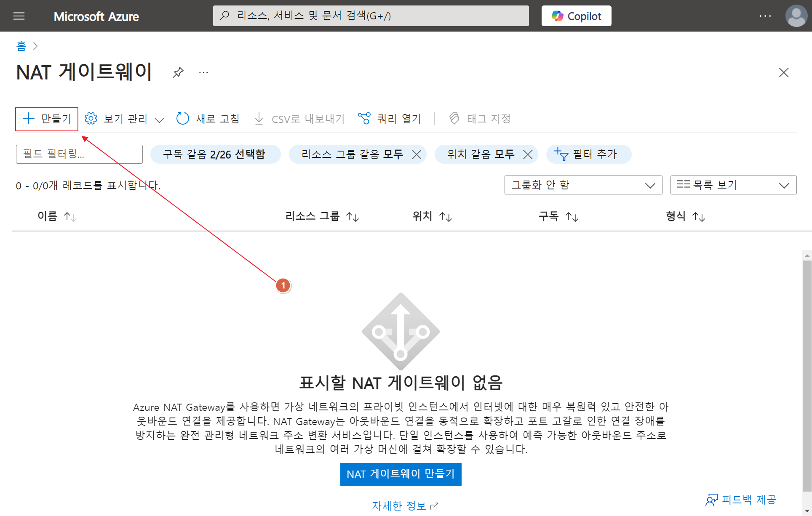Click the 새로 고침 refresh icon

(x=182, y=119)
